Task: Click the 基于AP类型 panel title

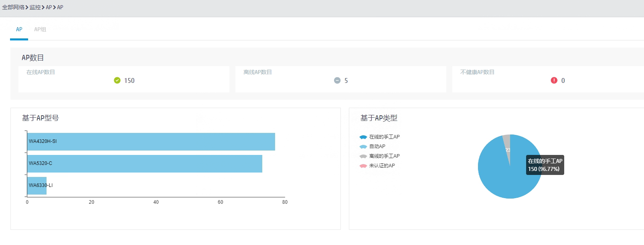Action: click(379, 118)
